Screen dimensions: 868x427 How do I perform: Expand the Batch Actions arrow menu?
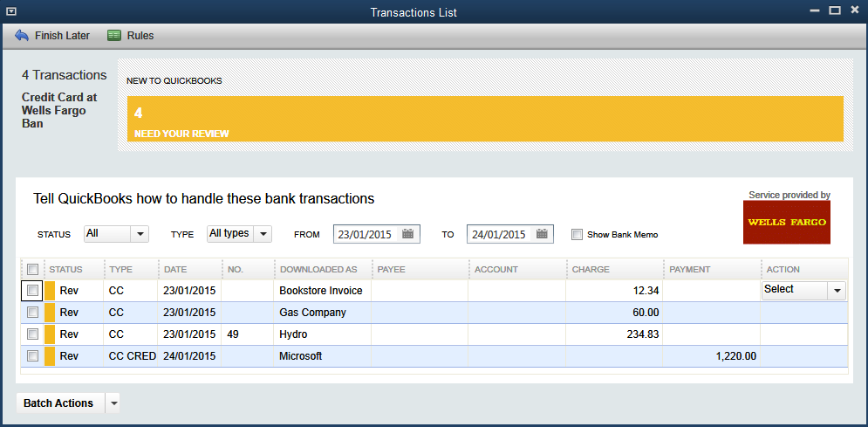[113, 403]
